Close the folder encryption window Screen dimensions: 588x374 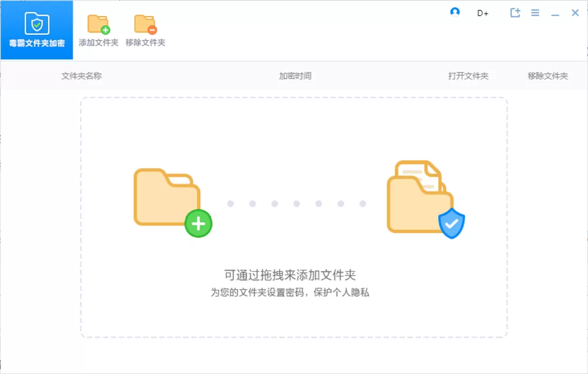click(x=575, y=13)
